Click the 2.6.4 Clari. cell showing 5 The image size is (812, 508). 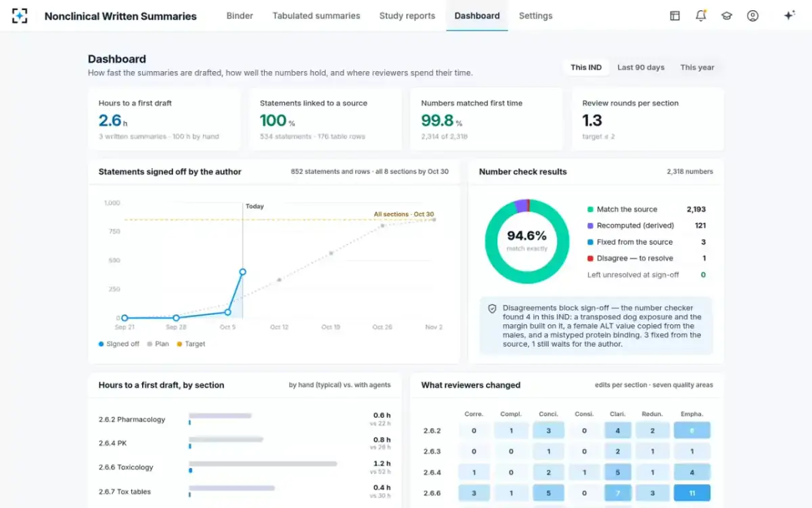pyautogui.click(x=617, y=472)
